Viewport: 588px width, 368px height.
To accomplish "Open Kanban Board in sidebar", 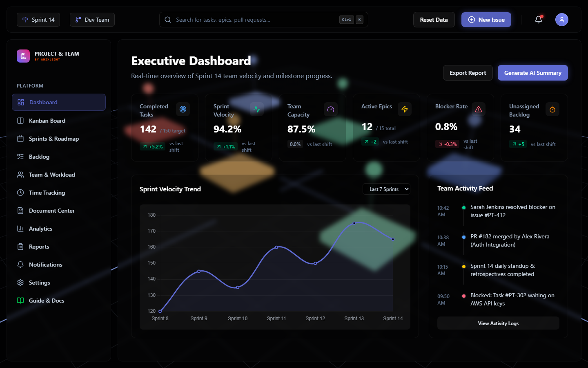I will click(59, 121).
